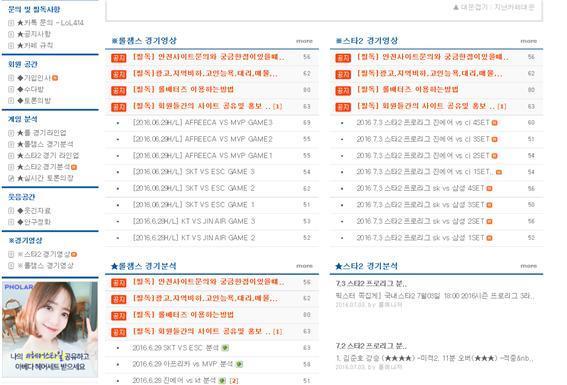Click board icon left of ◆가입인사

pyautogui.click(x=11, y=78)
